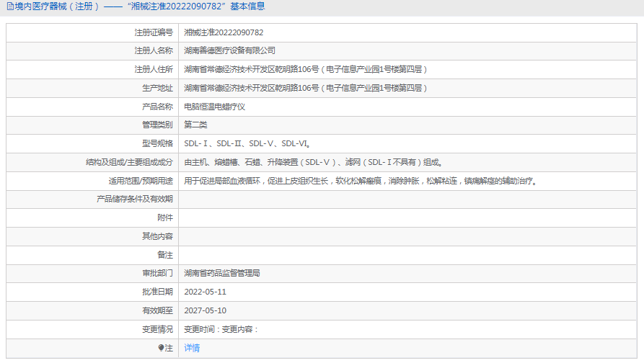Click 变更时间：变更内容： text
Viewport: 644px width, 363px height.
(221, 329)
